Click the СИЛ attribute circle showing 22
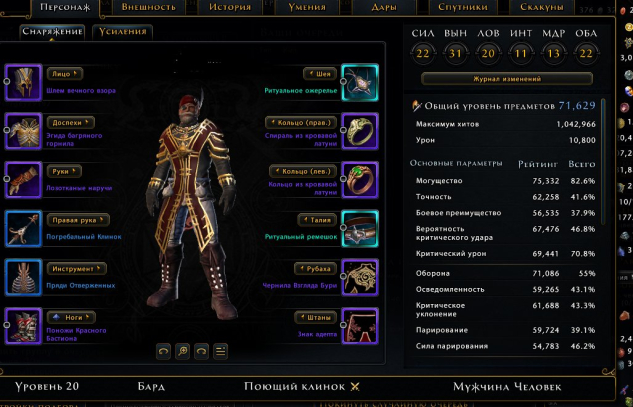The height and width of the screenshot is (407, 633). [423, 53]
